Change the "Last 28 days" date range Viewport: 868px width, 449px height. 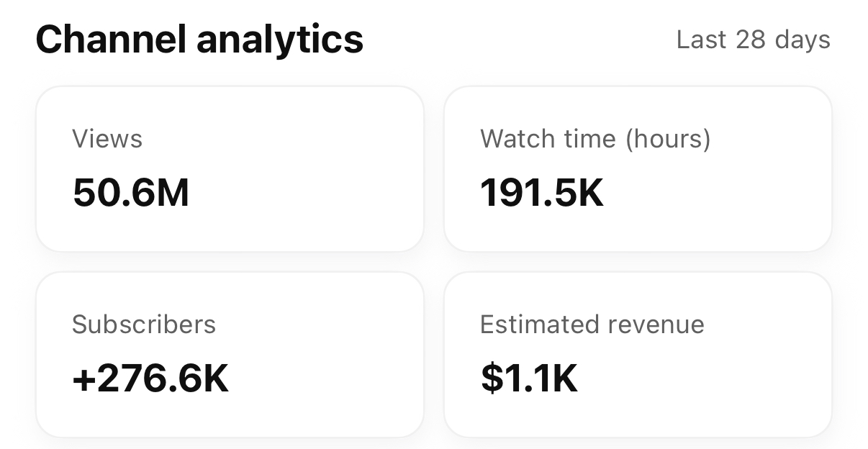pos(753,40)
